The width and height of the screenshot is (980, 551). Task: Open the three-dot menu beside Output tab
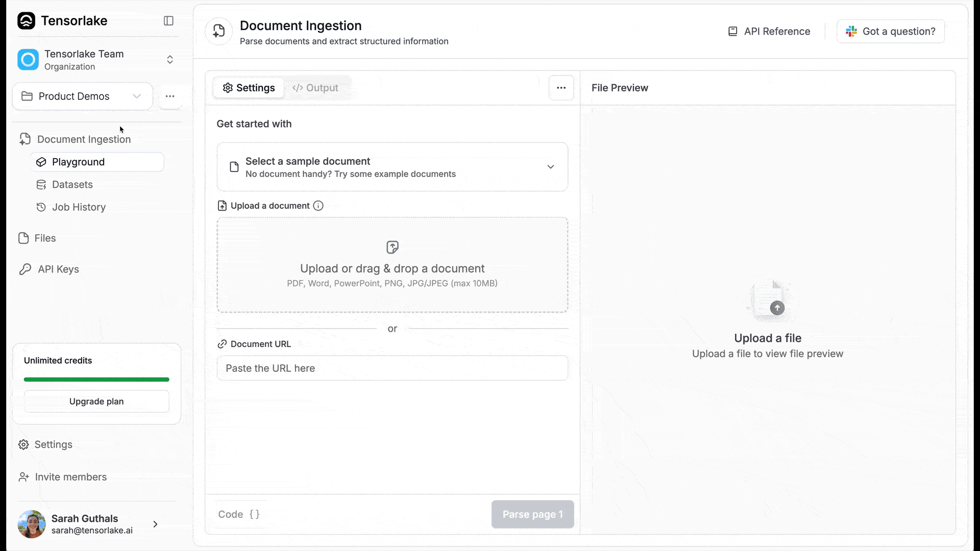point(561,88)
